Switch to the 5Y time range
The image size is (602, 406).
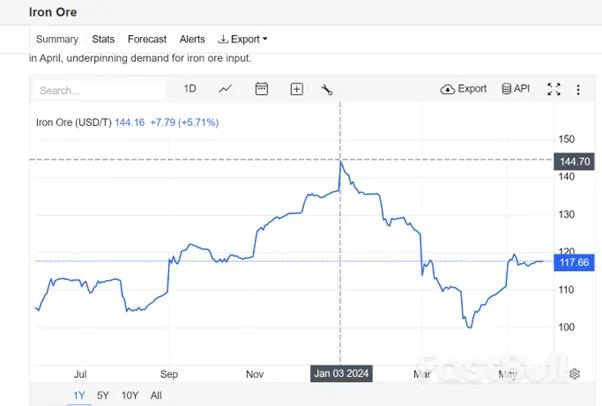[x=104, y=395]
